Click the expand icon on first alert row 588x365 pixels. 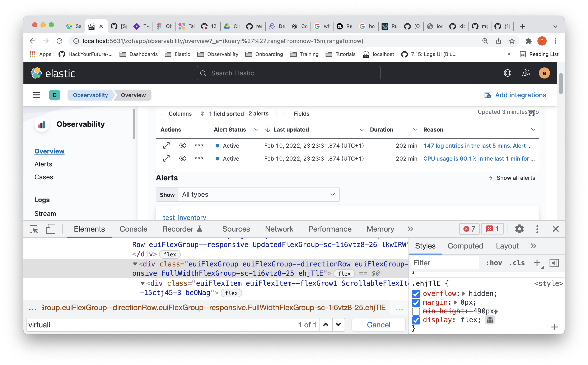(x=166, y=146)
